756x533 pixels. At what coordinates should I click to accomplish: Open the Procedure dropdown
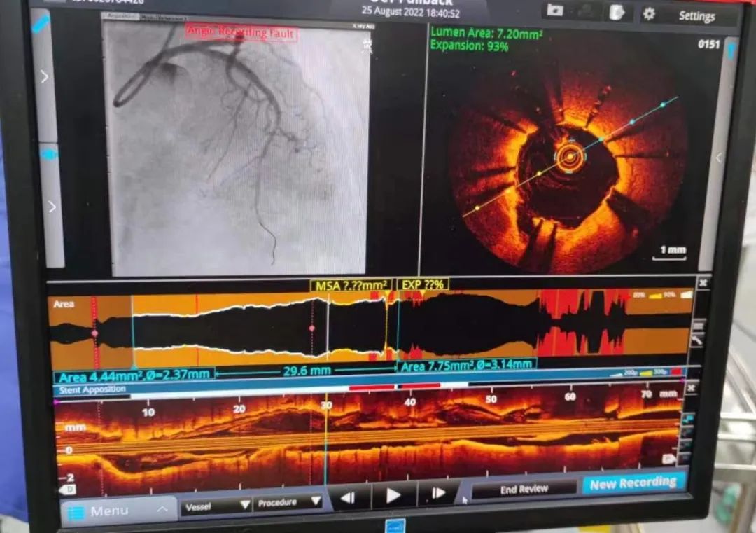pos(288,503)
